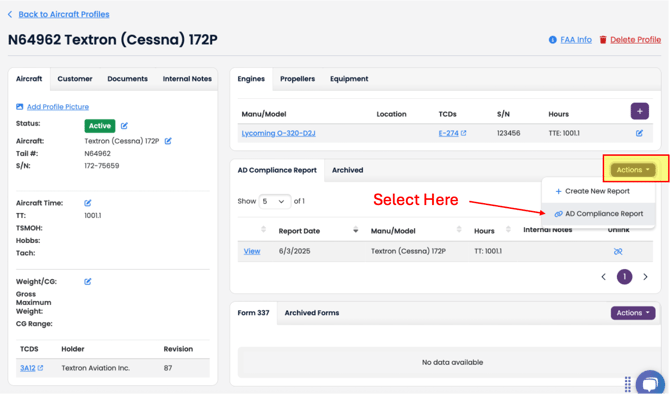This screenshot has height=394, width=670.
Task: Open Lycoming O-320-D2J engine link
Action: [279, 133]
